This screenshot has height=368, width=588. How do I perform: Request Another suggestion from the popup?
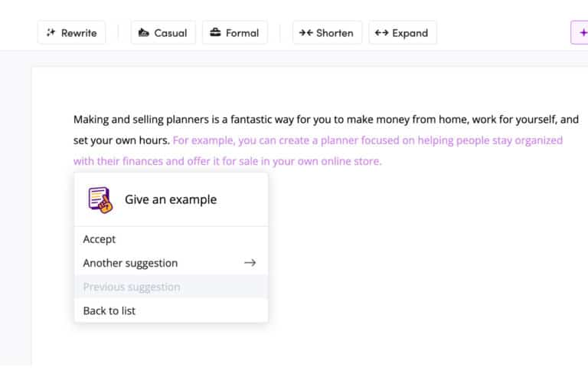pyautogui.click(x=130, y=263)
